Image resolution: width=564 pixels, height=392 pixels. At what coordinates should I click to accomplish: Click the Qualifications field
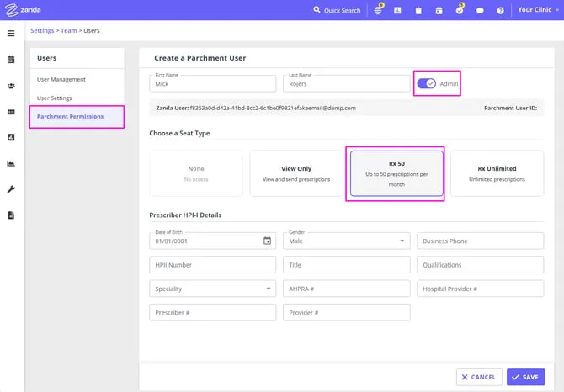(480, 265)
